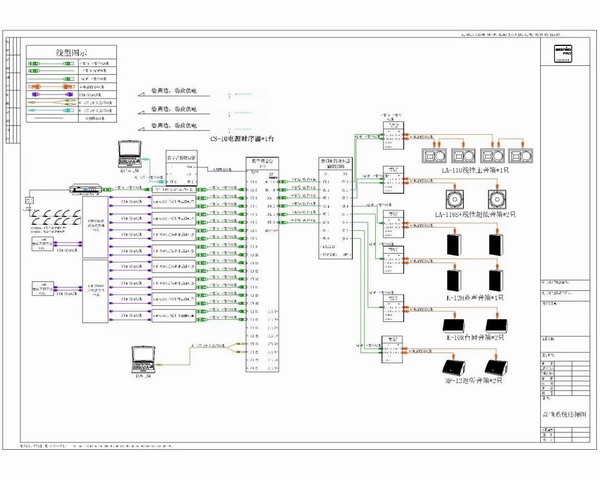Select the right K-10R stage monitor speaker
Viewport: 600px width, 480px height.
[x=493, y=324]
